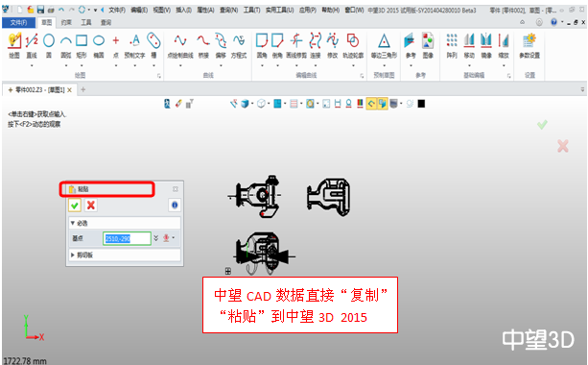Click the undo arrow in quick access toolbar
588x365 pixels.
pyautogui.click(x=61, y=10)
